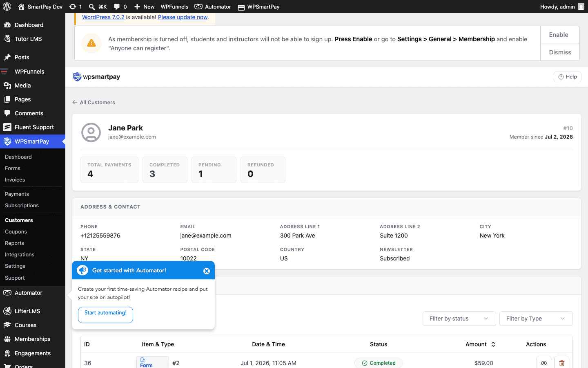Click the wpsmartpay logo
Viewport: 588px width, 368px height.
96,77
